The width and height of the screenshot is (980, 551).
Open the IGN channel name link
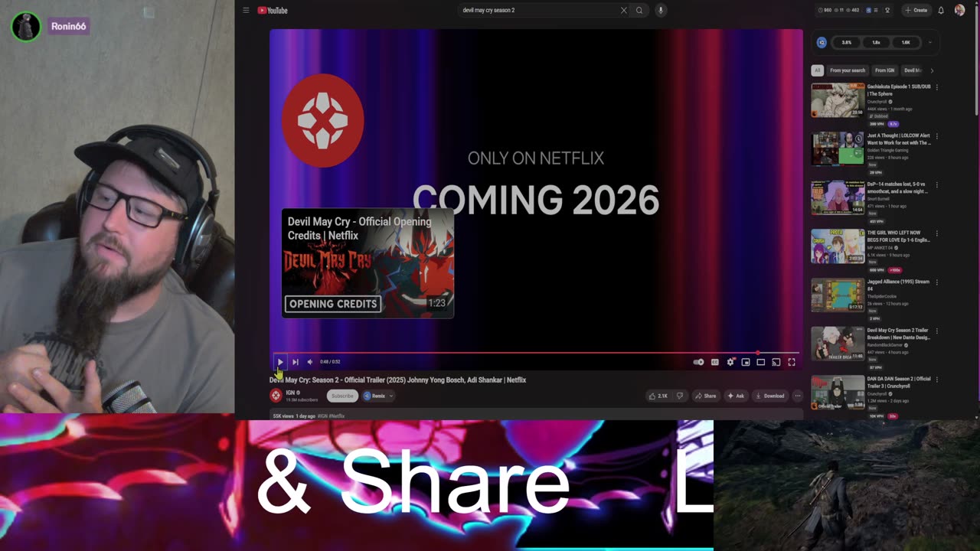pyautogui.click(x=292, y=393)
